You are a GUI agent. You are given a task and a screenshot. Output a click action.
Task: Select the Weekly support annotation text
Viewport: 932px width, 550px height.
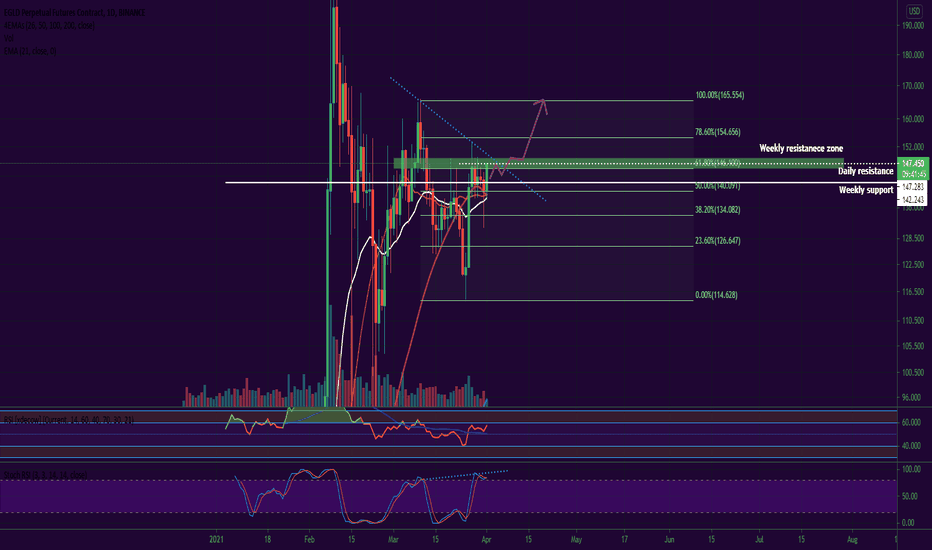[x=866, y=190]
